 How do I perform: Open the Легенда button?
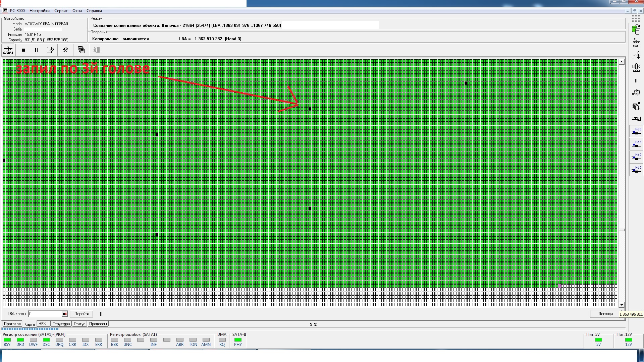click(x=605, y=314)
